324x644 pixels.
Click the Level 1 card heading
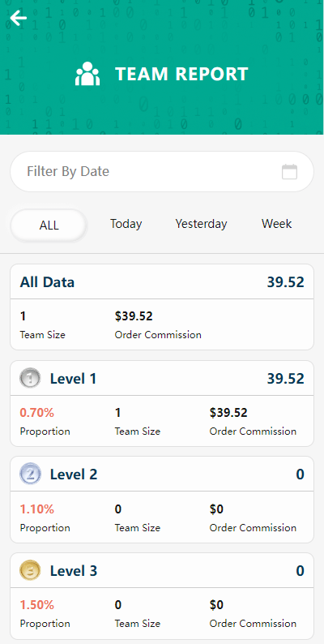(x=74, y=378)
